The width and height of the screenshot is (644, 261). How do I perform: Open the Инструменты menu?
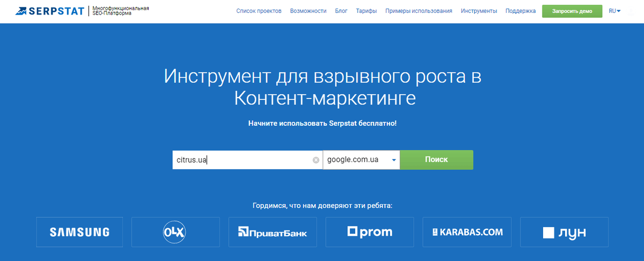pos(479,11)
